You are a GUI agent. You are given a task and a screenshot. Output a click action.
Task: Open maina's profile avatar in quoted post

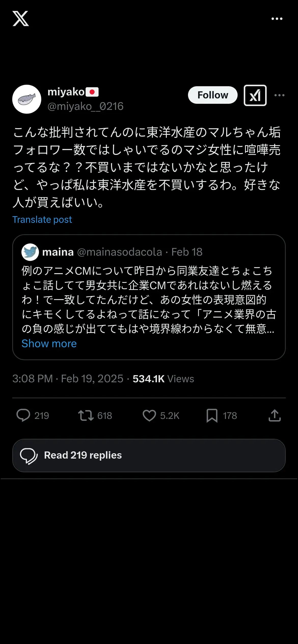pyautogui.click(x=30, y=252)
